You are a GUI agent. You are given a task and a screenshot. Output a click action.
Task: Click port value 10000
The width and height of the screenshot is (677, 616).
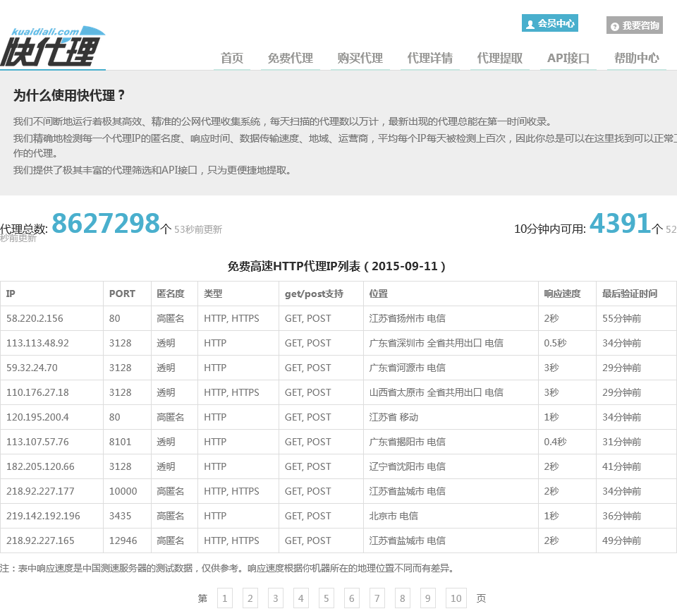123,491
